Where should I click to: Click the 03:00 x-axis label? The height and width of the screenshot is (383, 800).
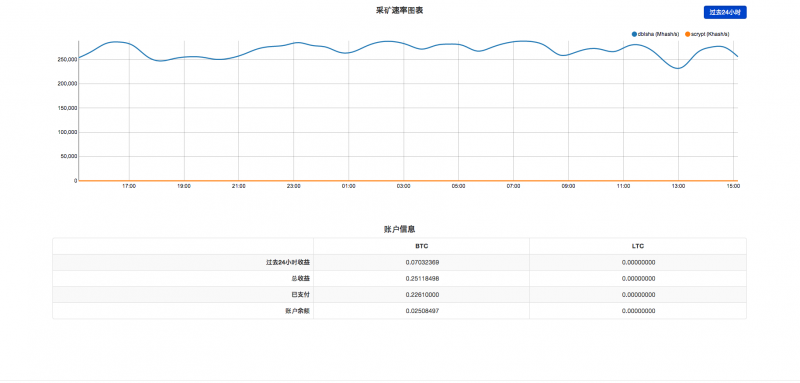coord(404,187)
